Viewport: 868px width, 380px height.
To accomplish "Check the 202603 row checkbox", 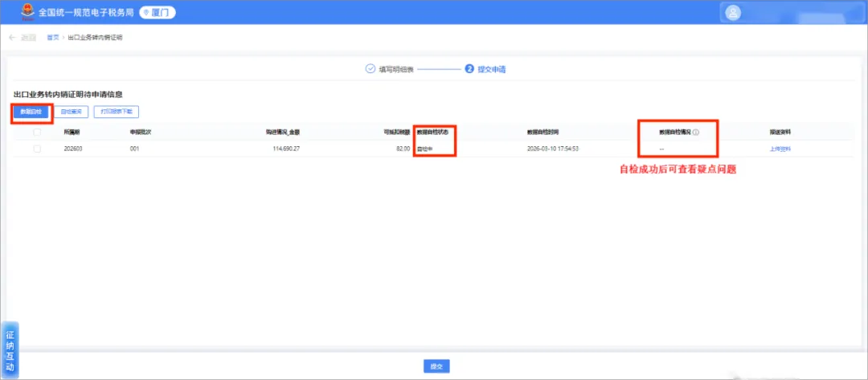I will tap(37, 149).
